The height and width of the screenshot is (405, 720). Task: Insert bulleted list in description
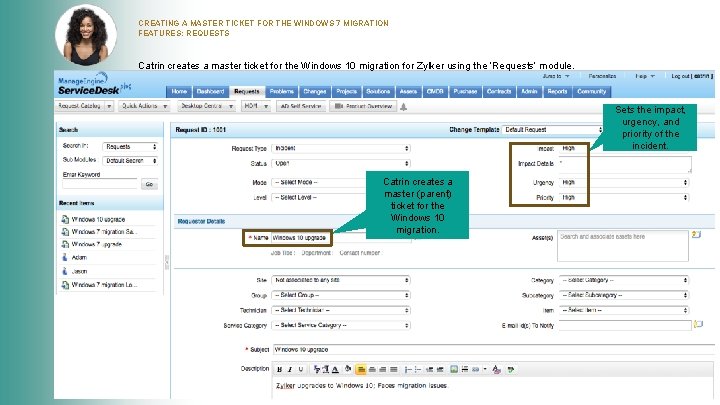point(418,370)
